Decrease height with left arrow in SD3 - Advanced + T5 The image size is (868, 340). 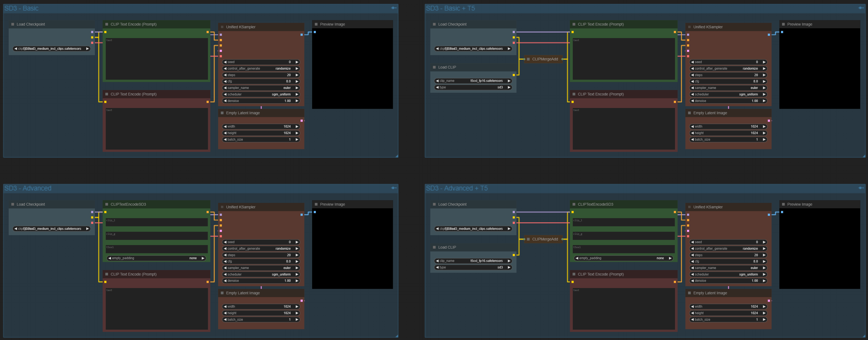692,313
